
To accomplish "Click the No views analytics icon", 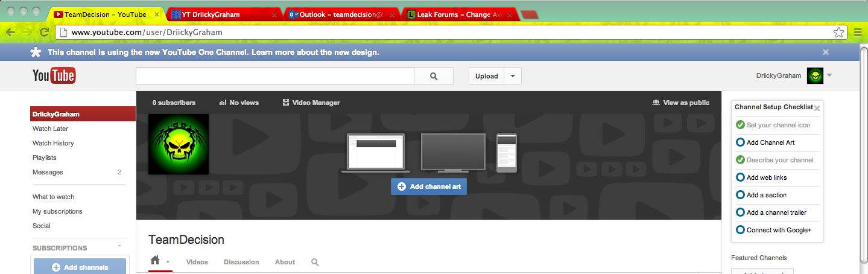I will pos(223,103).
